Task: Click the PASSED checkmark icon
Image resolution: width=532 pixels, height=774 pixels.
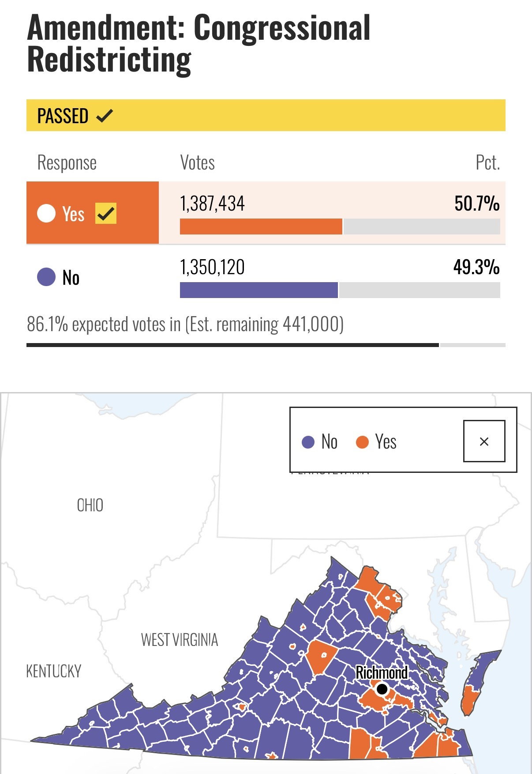Action: pyautogui.click(x=105, y=116)
